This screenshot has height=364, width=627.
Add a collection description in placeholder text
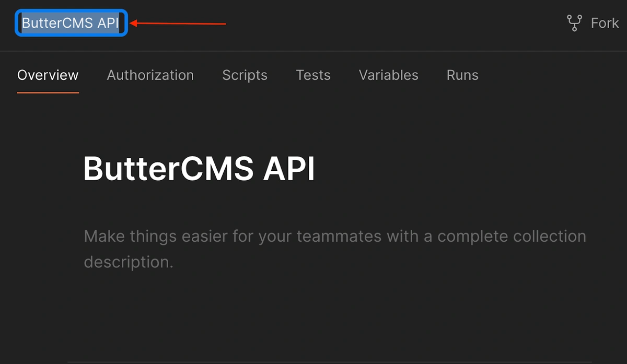pos(335,249)
